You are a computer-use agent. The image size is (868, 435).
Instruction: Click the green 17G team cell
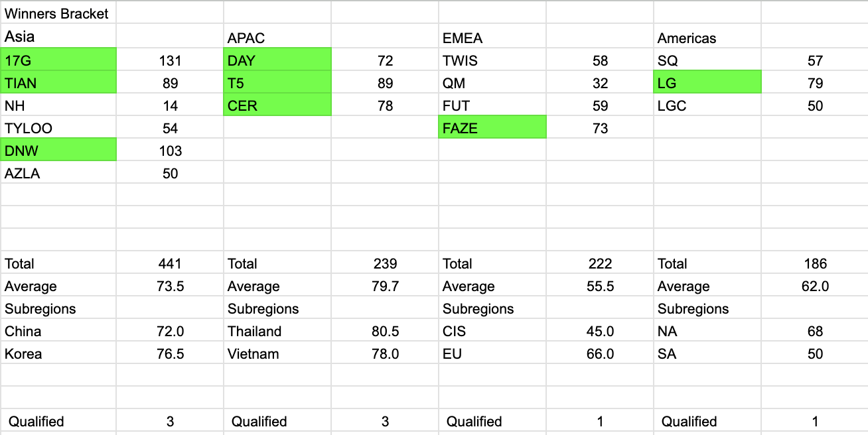coord(58,61)
